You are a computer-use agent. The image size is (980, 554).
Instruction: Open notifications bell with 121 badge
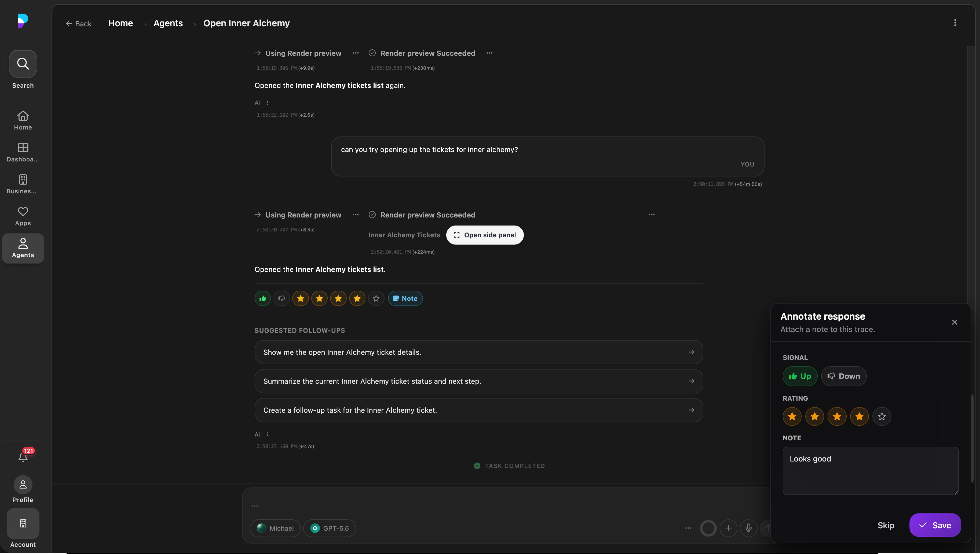[24, 456]
